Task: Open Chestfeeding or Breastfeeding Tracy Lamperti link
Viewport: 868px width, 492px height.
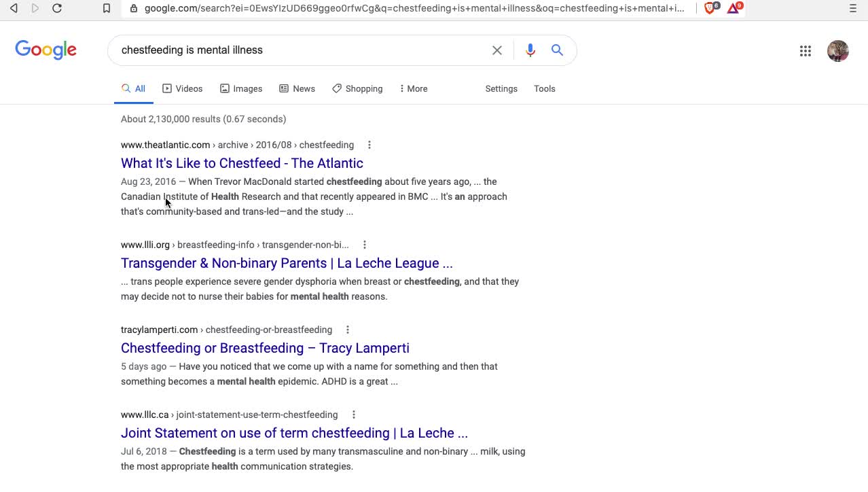Action: click(265, 348)
